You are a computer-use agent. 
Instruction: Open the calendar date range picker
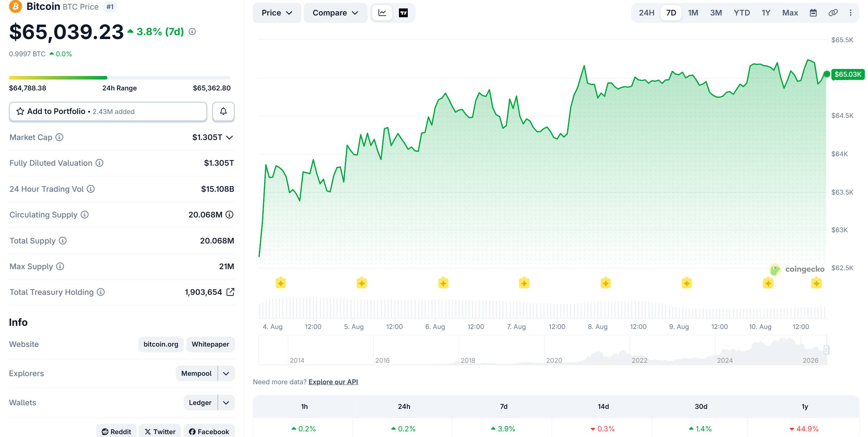coord(813,13)
